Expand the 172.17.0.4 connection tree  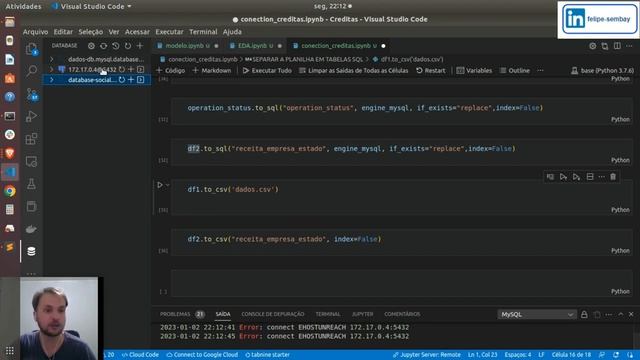pos(51,69)
